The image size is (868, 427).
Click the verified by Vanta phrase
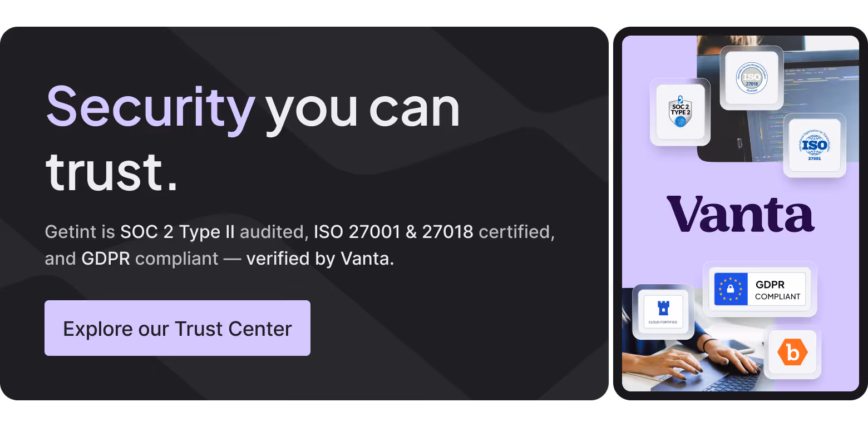320,259
